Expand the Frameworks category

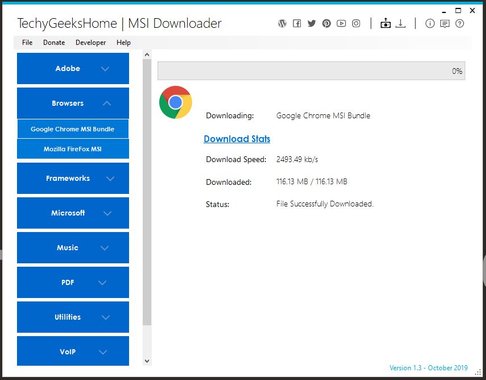click(73, 178)
